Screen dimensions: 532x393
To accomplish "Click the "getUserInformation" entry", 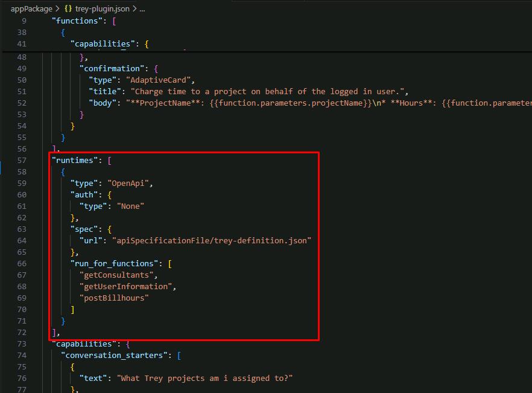I will 125,287.
